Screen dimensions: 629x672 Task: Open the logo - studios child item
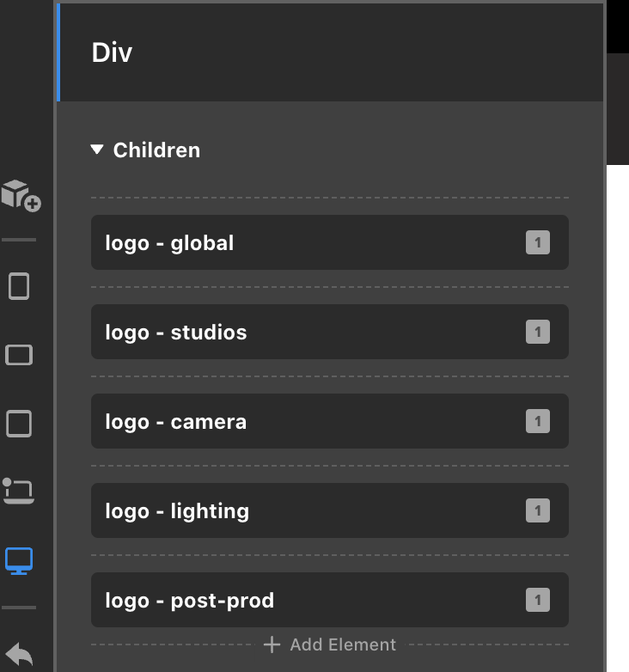point(329,332)
